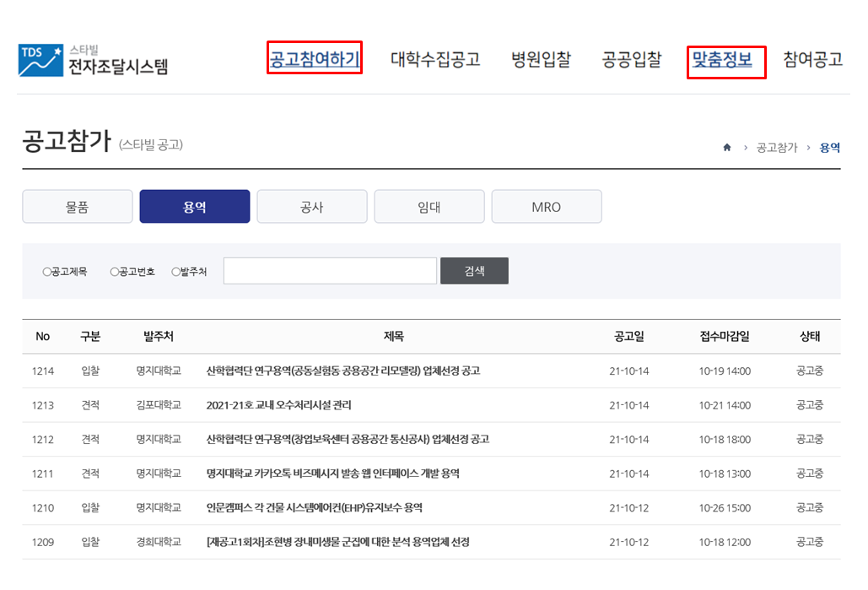Click 경희대학교 in row 1209
Image resolution: width=868 pixels, height=590 pixels.
[159, 543]
